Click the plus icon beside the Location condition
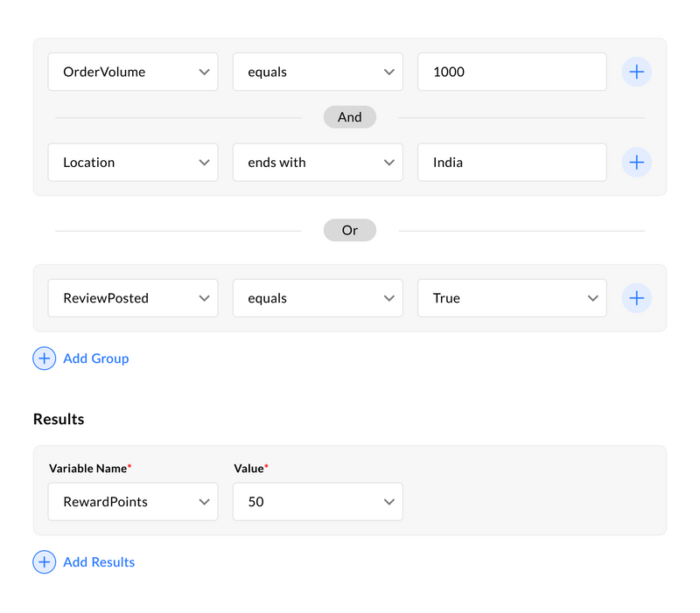This screenshot has width=700, height=613. [636, 162]
